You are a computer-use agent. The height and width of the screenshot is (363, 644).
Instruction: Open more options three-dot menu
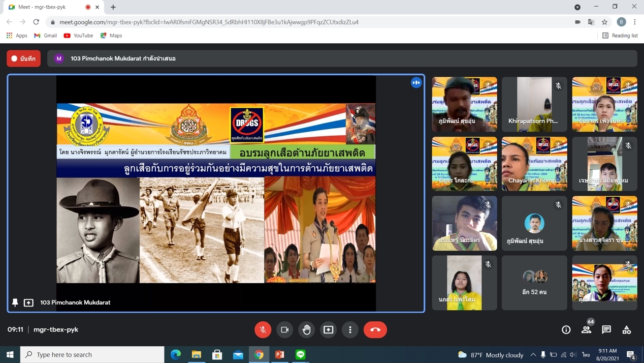point(350,329)
